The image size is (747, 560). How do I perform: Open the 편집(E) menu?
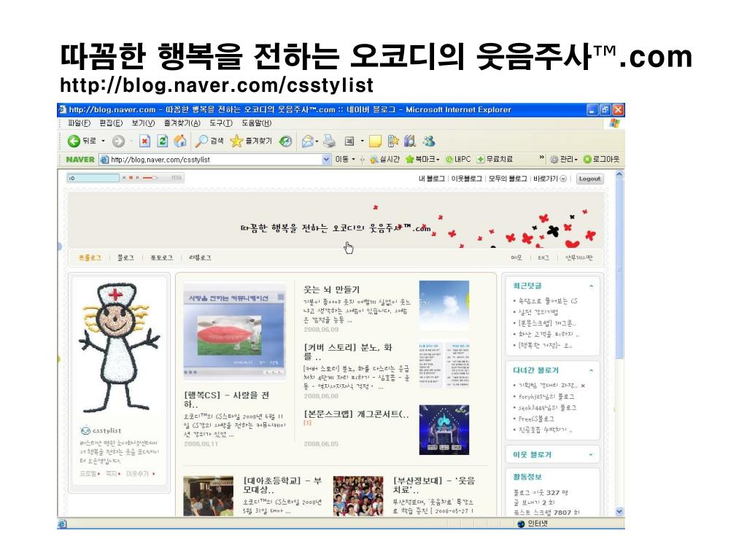pyautogui.click(x=111, y=122)
